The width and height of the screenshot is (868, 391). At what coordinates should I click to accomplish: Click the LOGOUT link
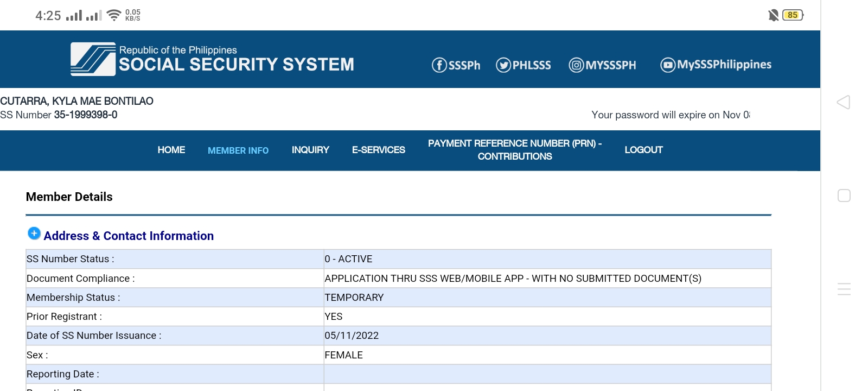coord(643,150)
